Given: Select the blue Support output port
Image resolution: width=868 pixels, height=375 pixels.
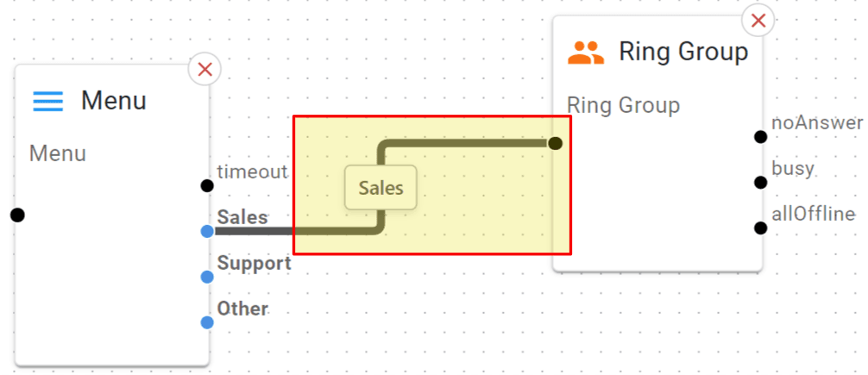Looking at the screenshot, I should pyautogui.click(x=207, y=277).
